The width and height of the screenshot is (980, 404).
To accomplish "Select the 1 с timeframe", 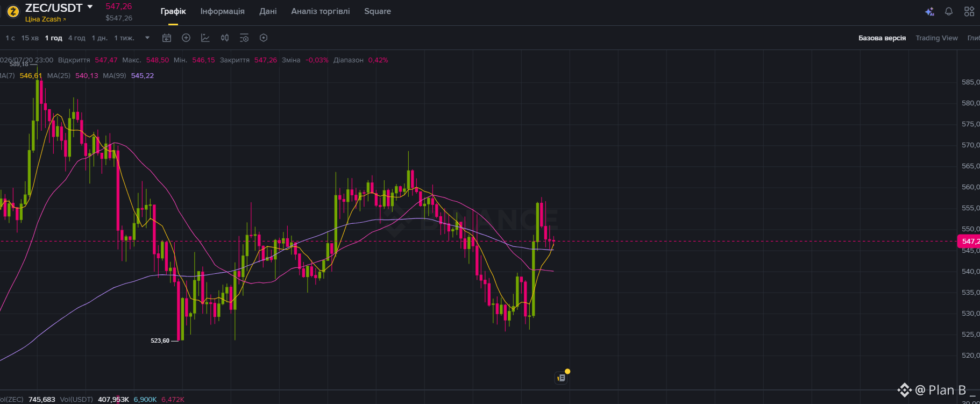I will [10, 38].
